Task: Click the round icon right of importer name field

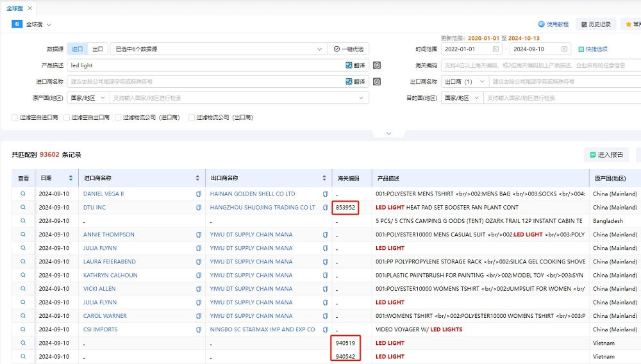Action: [377, 81]
